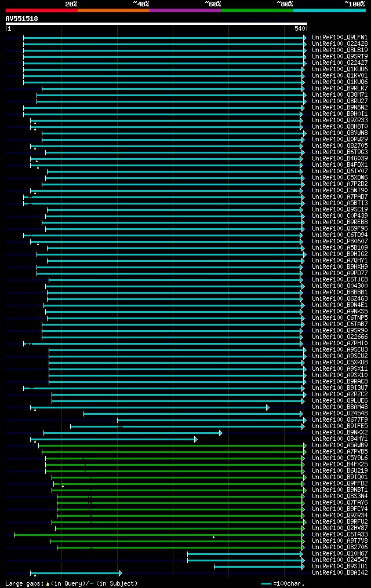Click the cyan alignment bar beside UniRef100_B9SIU1

click(259, 567)
